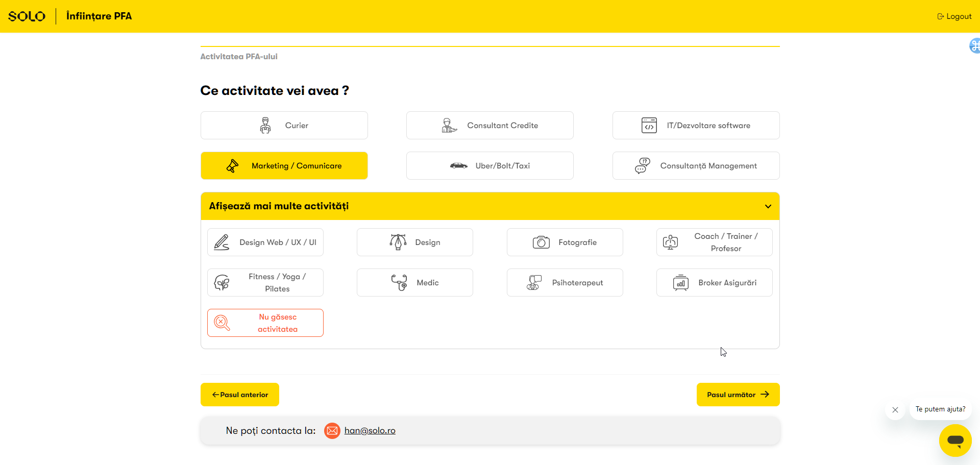This screenshot has height=465, width=980.
Task: Select Marketing / Comunicare activity
Action: pyautogui.click(x=284, y=166)
